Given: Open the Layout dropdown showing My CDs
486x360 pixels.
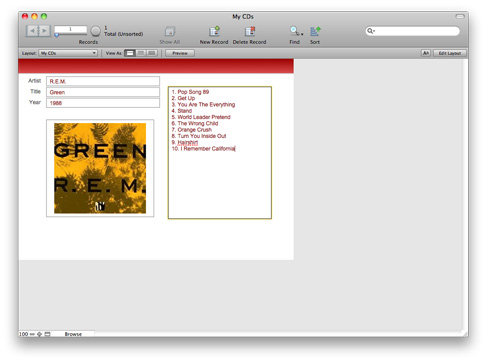Looking at the screenshot, I should [68, 53].
